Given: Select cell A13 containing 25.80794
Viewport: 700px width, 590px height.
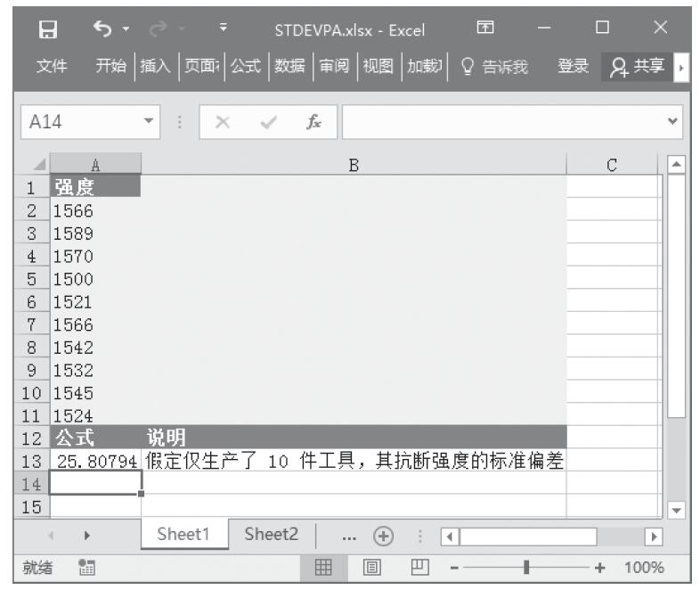Looking at the screenshot, I should (x=95, y=461).
